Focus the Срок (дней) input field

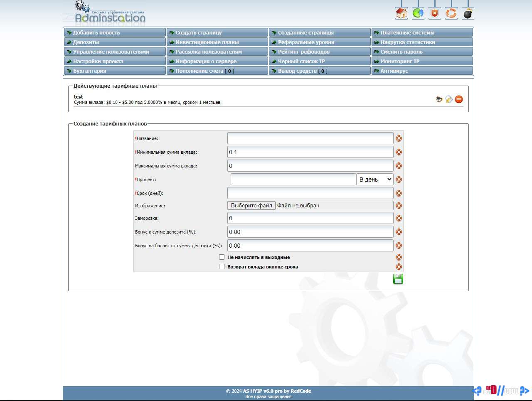coord(310,193)
